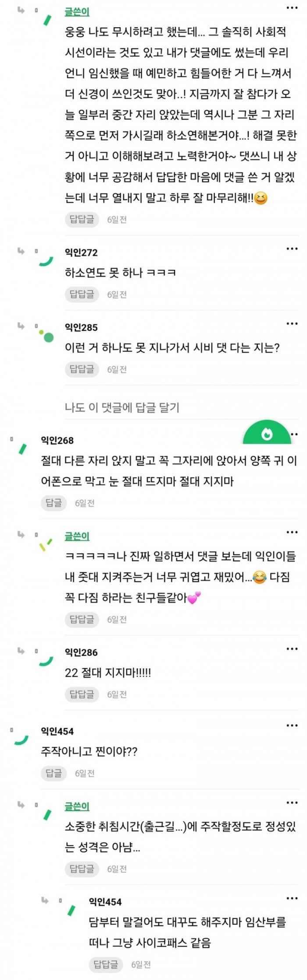The width and height of the screenshot is (307, 980).
Task: Tap the green flame floating button
Action: (x=267, y=434)
